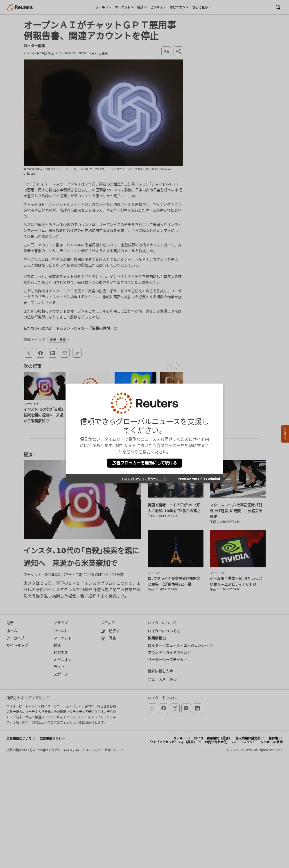Open footer ホーム link
The height and width of the screenshot is (868, 289).
(12, 631)
